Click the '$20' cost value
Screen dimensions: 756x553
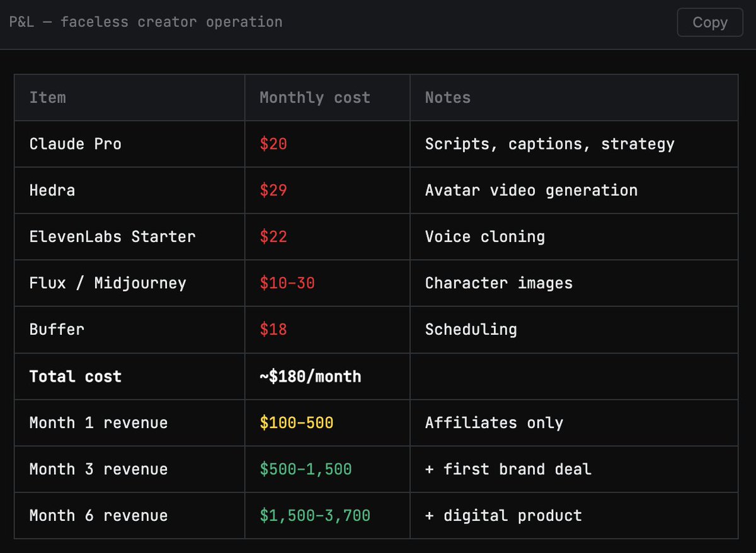[273, 144]
